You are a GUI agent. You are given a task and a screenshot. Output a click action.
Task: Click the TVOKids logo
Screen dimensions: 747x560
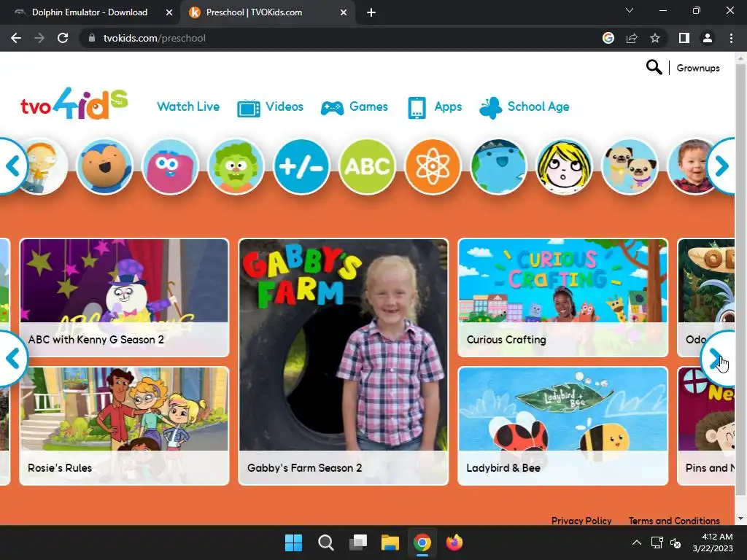coord(74,104)
